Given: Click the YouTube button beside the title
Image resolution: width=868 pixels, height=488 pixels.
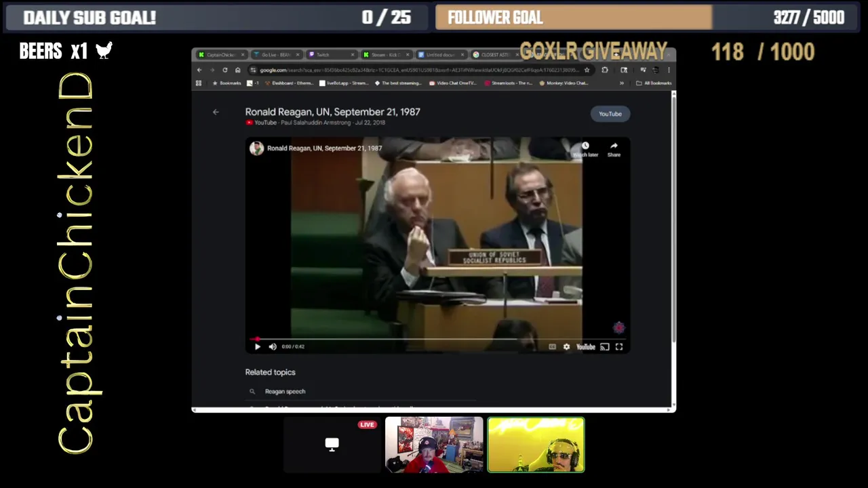Looking at the screenshot, I should click(x=610, y=114).
